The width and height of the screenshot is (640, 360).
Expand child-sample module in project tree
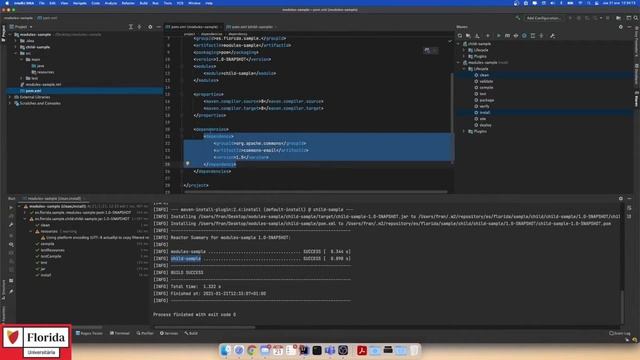pos(16,47)
